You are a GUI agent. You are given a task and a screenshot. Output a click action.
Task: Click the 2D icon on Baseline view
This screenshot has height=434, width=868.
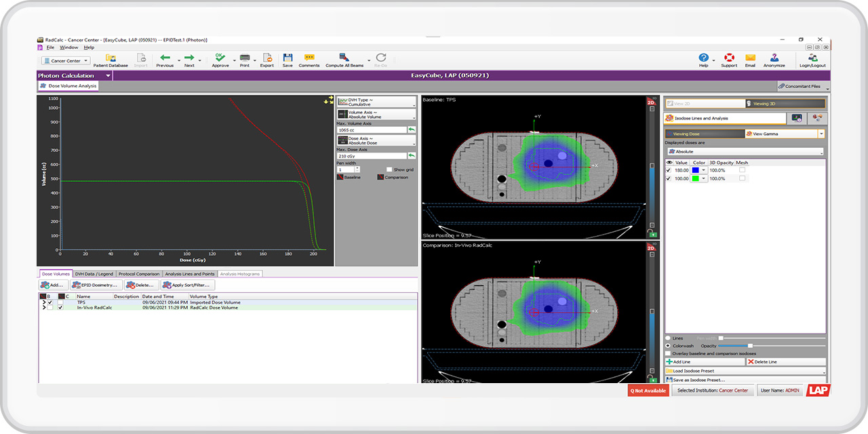tap(652, 102)
